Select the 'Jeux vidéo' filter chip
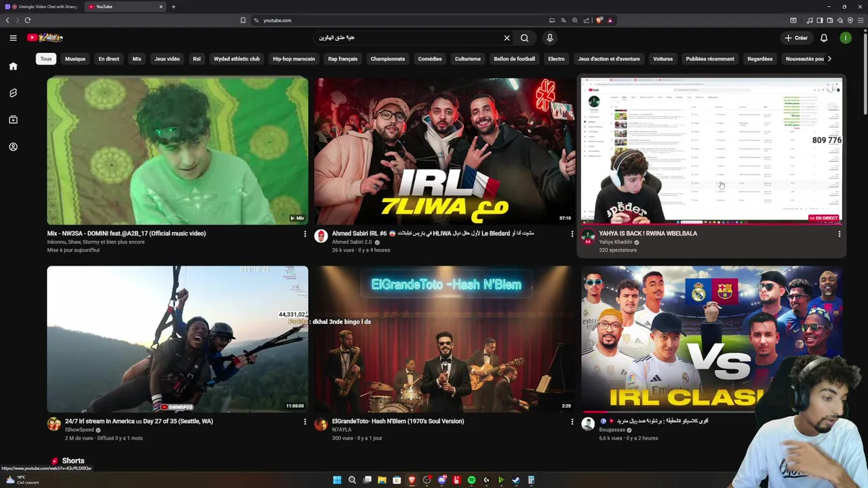The image size is (868, 488). pos(167,59)
